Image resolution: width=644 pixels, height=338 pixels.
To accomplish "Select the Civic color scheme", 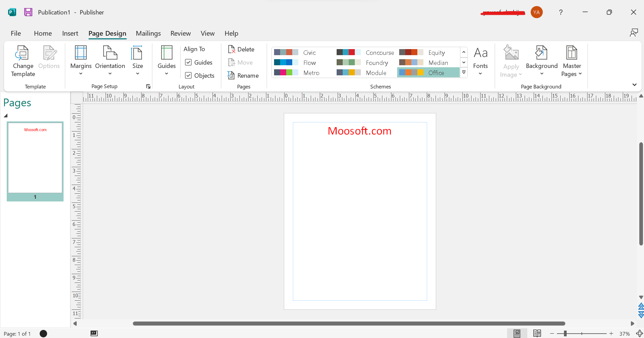I will [x=303, y=52].
